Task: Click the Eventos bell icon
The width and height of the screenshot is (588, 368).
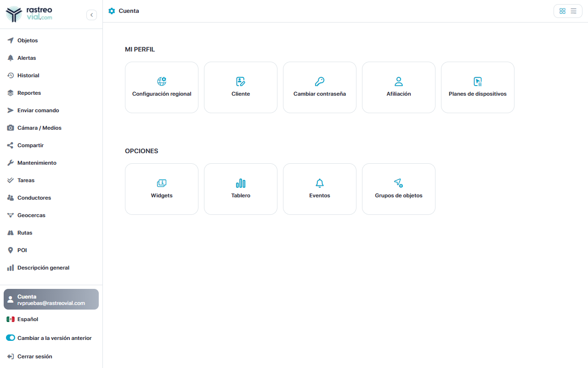Action: tap(320, 183)
